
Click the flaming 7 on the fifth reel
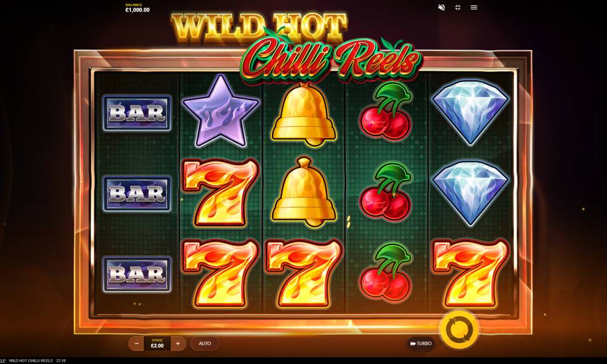click(470, 273)
